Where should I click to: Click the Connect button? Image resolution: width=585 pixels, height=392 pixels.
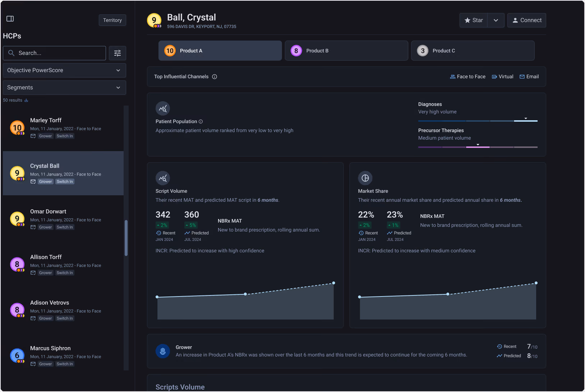point(527,20)
